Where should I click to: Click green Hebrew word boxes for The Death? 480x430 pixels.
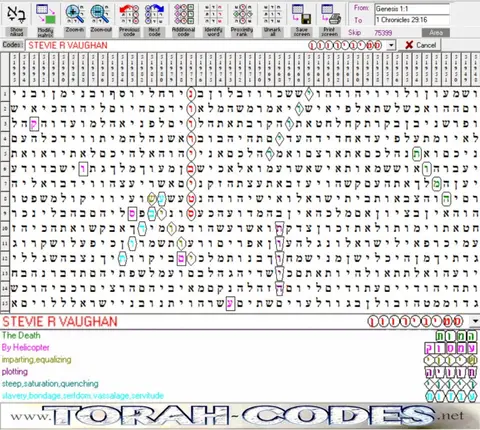pos(456,336)
